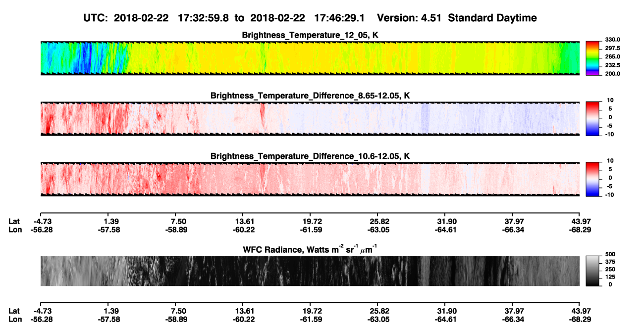Image resolution: width=644 pixels, height=330 pixels.
Task: Click the WFC Radiance panel title
Action: pyautogui.click(x=310, y=249)
